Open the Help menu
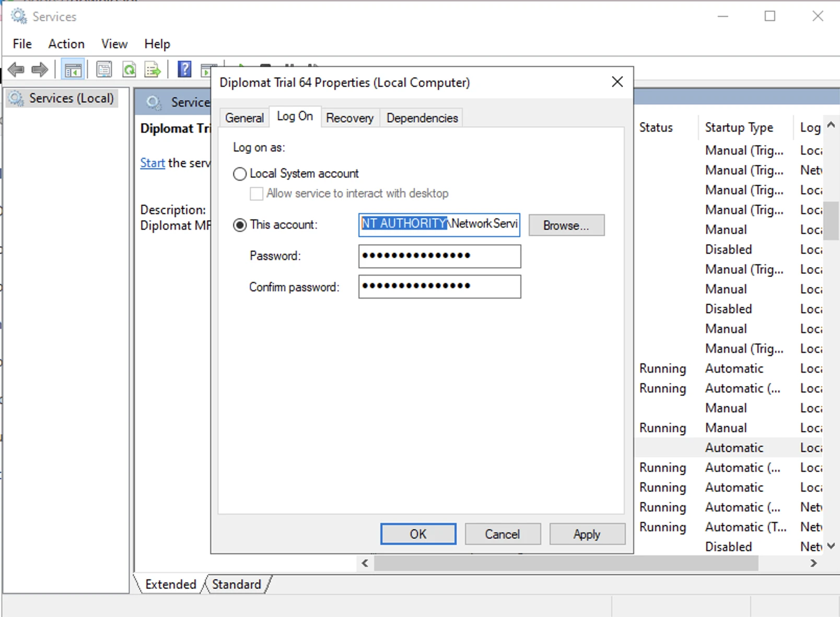The width and height of the screenshot is (840, 617). coord(157,44)
